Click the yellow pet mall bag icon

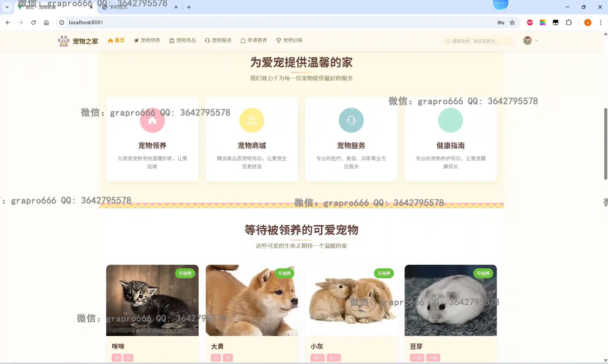point(252,120)
